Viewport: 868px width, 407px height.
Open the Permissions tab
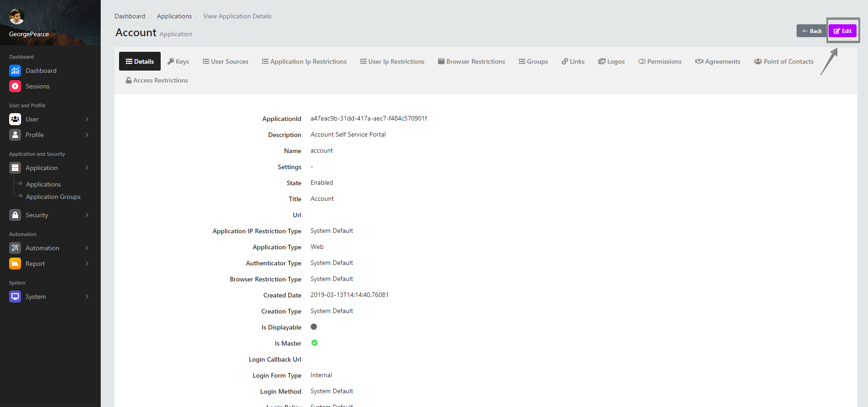pos(660,61)
